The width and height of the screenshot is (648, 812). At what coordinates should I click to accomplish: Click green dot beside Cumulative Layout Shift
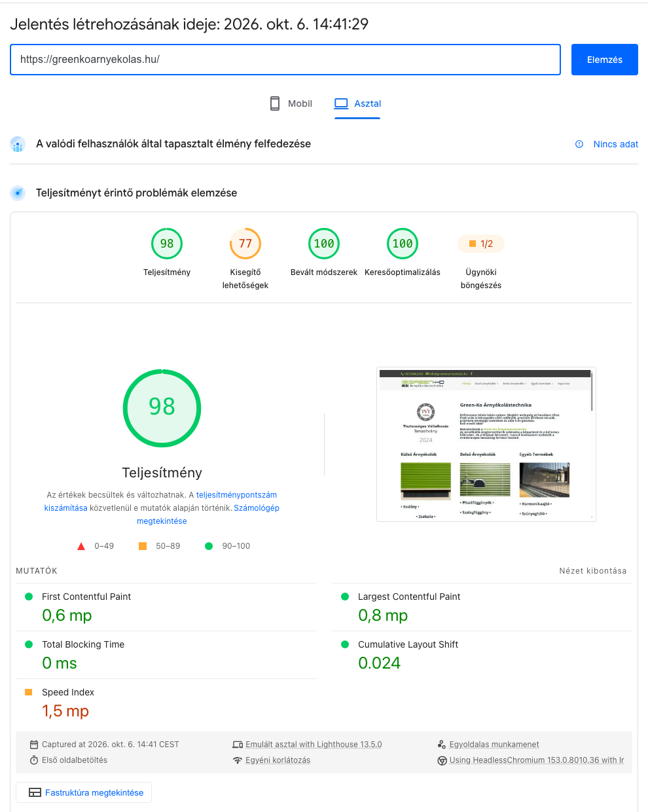(345, 644)
